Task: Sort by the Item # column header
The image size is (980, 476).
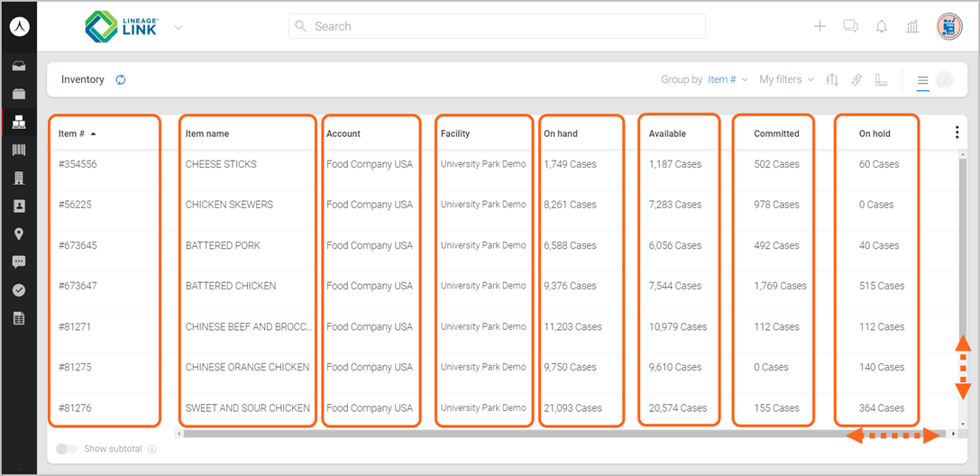Action: (72, 133)
